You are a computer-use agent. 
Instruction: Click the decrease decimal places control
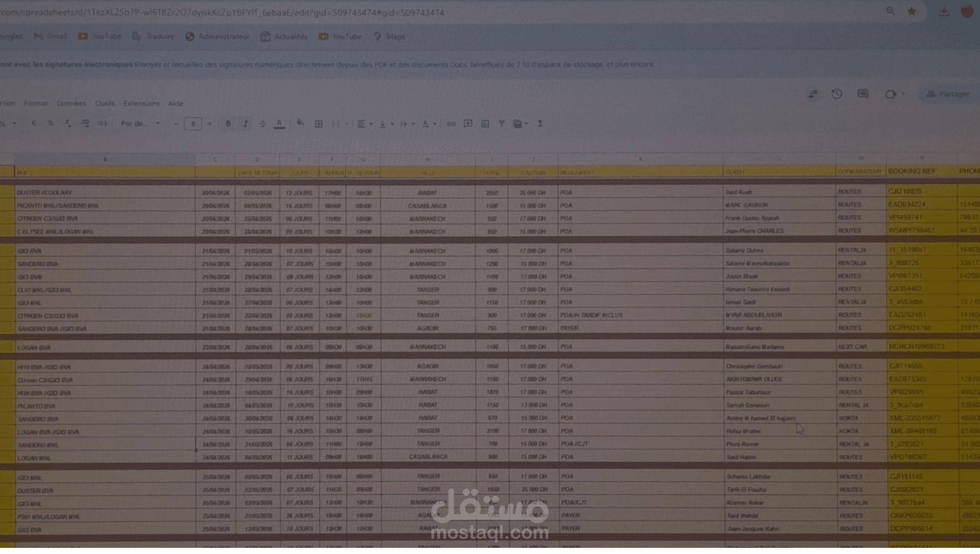pos(68,123)
